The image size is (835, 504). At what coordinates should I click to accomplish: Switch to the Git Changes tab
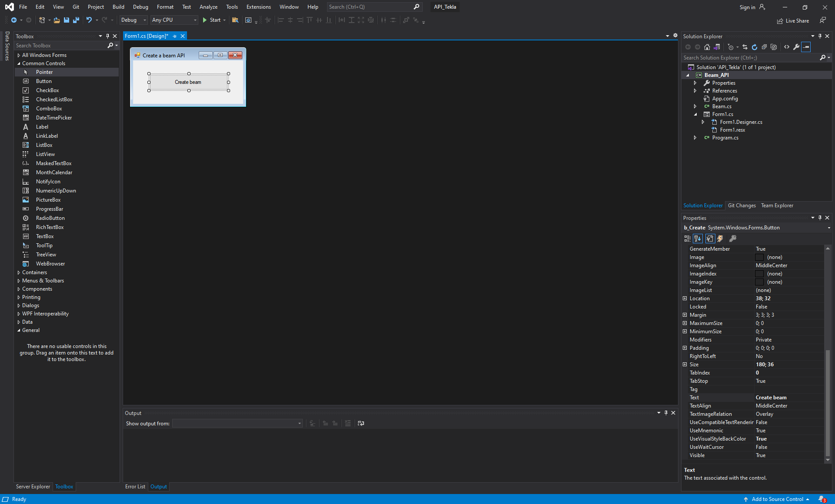[742, 205]
